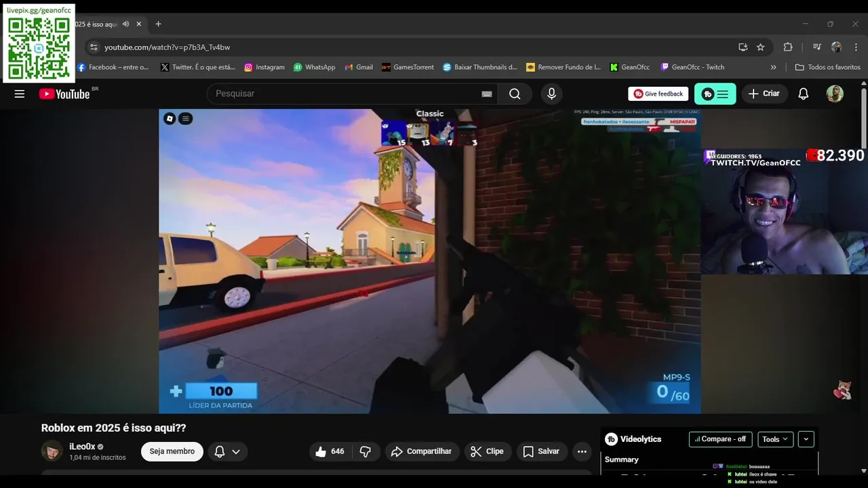Open Chrome media controls icon

click(x=816, y=47)
